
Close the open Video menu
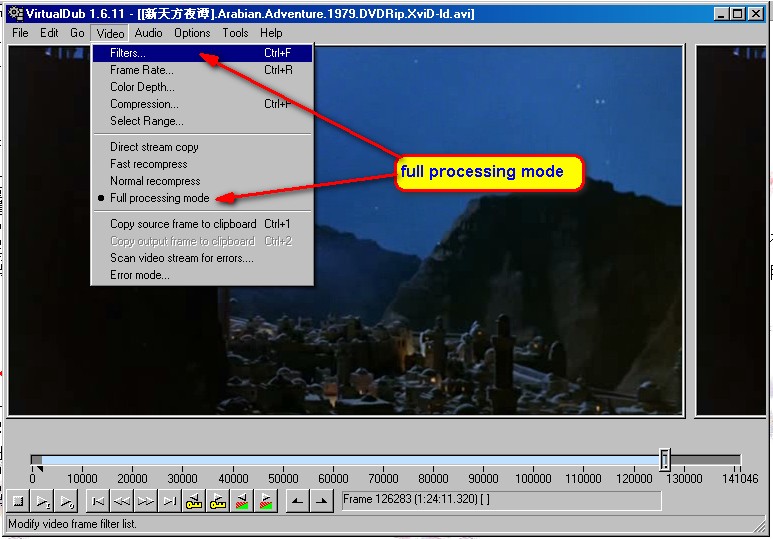coord(110,34)
